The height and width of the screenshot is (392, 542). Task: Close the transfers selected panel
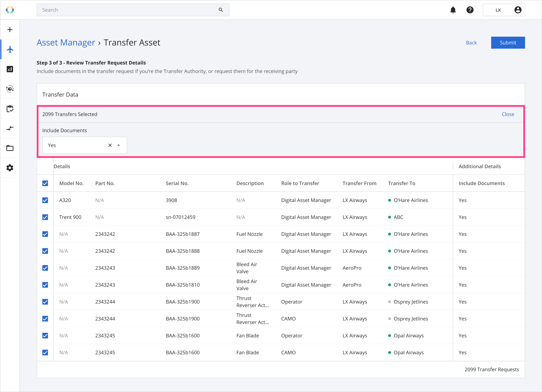(x=508, y=114)
